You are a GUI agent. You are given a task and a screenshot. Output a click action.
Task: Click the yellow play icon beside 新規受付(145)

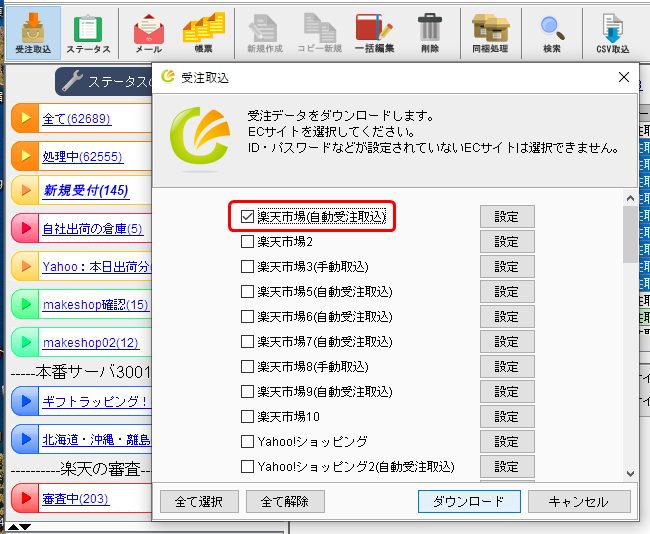coord(26,190)
